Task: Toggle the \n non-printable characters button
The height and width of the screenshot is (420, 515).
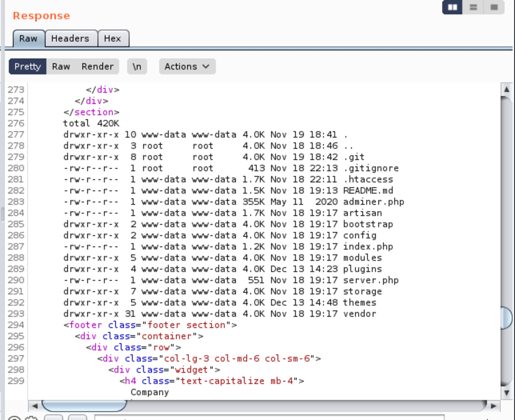Action: (137, 67)
